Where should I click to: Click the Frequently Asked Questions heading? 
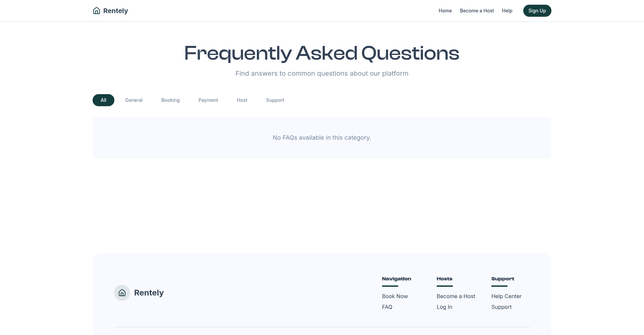[322, 53]
